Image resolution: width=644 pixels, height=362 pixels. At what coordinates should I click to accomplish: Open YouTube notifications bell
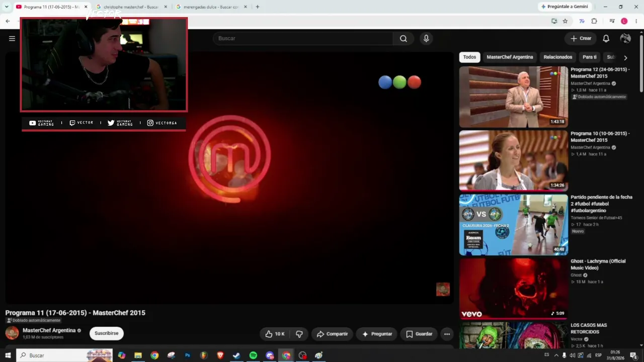606,38
